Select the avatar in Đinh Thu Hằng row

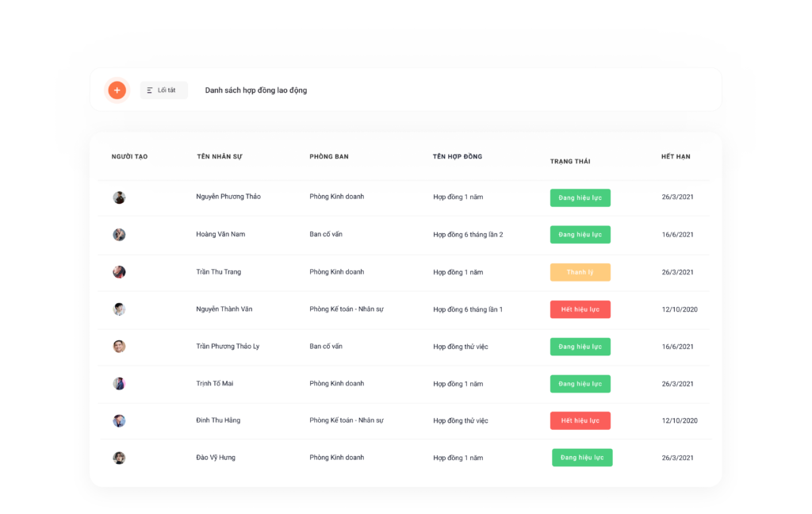(x=119, y=420)
